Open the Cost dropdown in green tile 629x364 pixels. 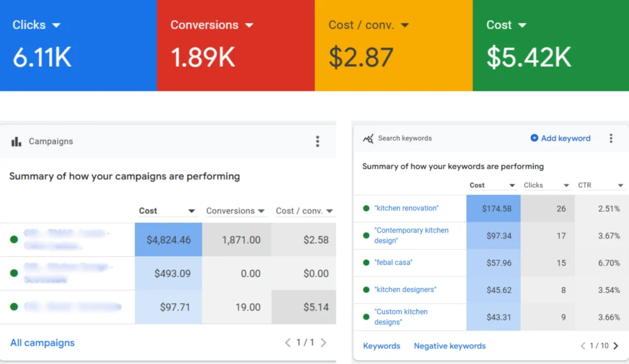click(522, 25)
